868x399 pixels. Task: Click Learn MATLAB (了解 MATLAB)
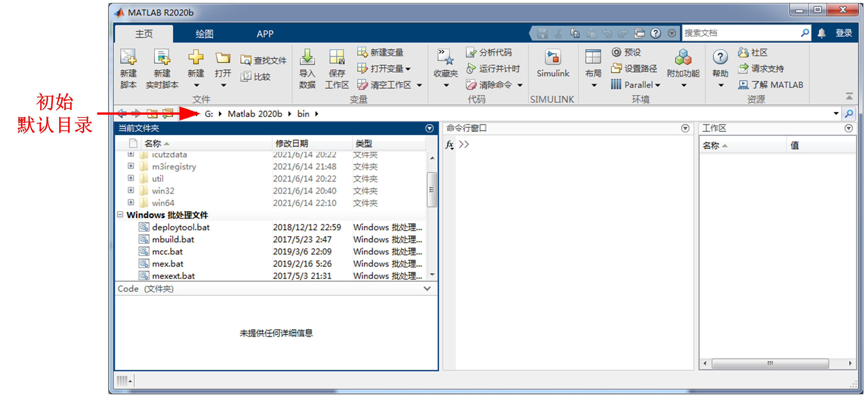pos(770,85)
